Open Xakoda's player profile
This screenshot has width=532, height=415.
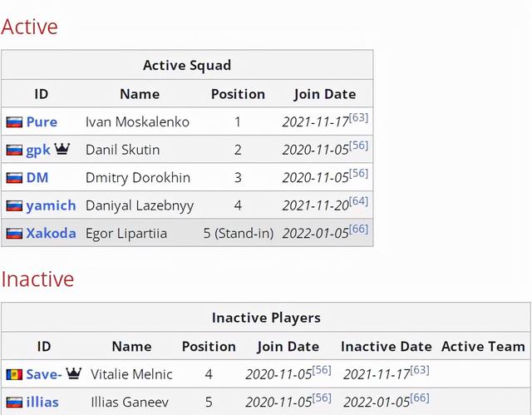(x=51, y=234)
